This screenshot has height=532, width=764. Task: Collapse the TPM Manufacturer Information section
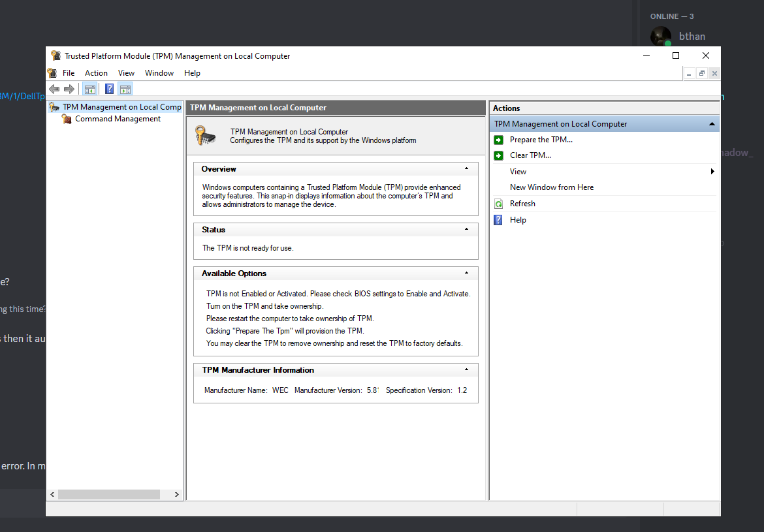click(466, 369)
